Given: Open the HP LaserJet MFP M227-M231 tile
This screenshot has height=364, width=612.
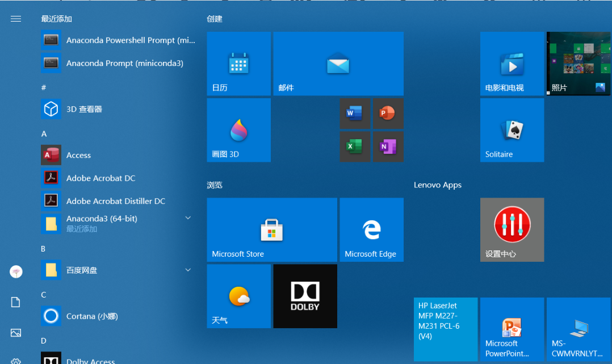Looking at the screenshot, I should click(446, 329).
